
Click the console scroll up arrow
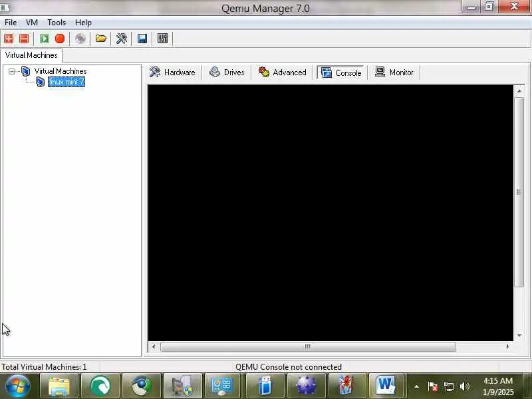pos(519,91)
